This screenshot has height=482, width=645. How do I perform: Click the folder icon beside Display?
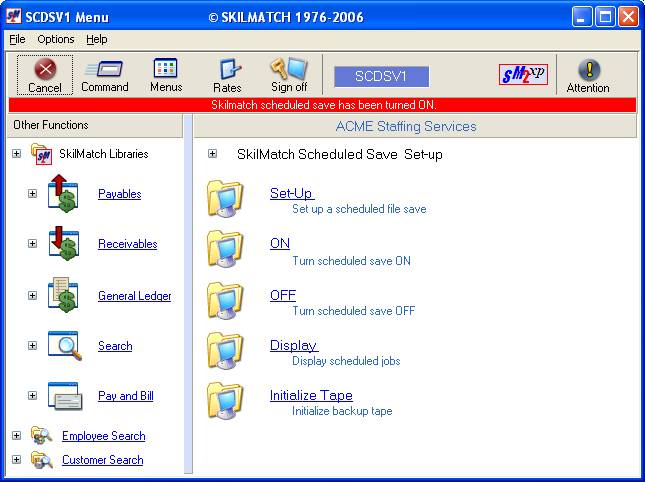pos(225,351)
